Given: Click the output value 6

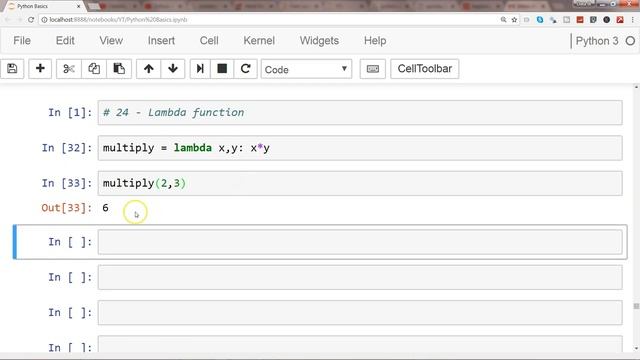Looking at the screenshot, I should point(105,208).
